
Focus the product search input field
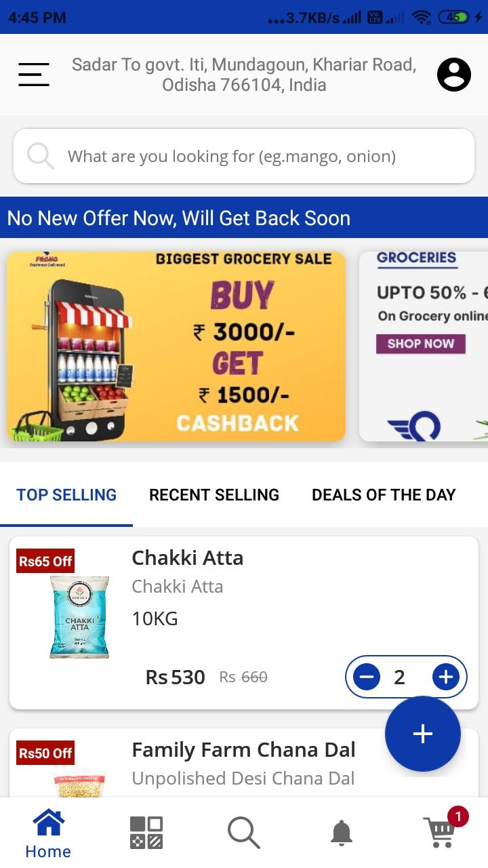pyautogui.click(x=244, y=156)
